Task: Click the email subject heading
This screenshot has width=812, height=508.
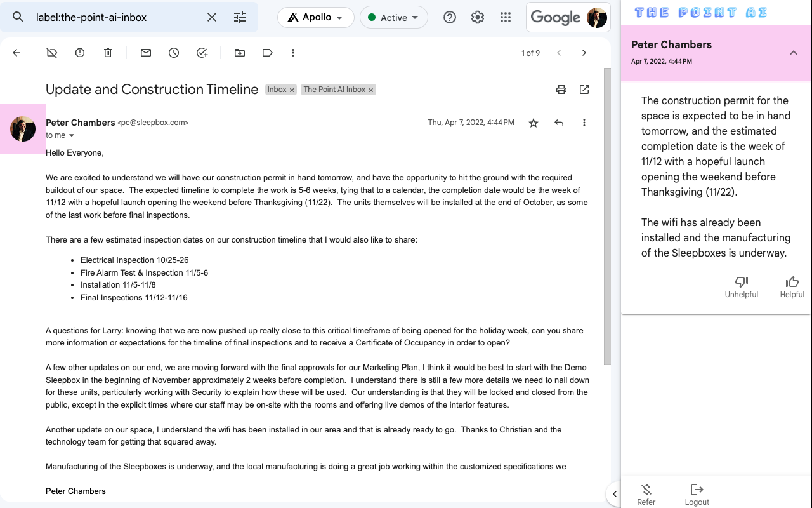Action: [x=152, y=90]
